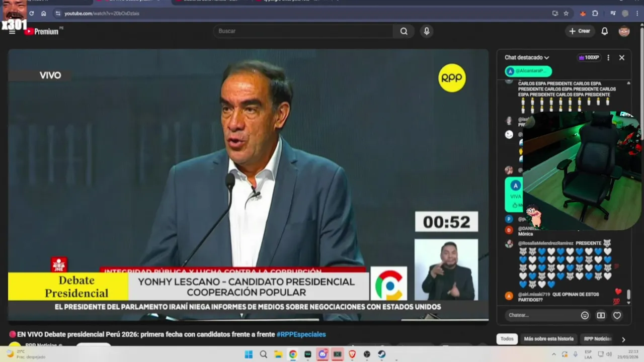Click the browser home button

click(x=44, y=14)
